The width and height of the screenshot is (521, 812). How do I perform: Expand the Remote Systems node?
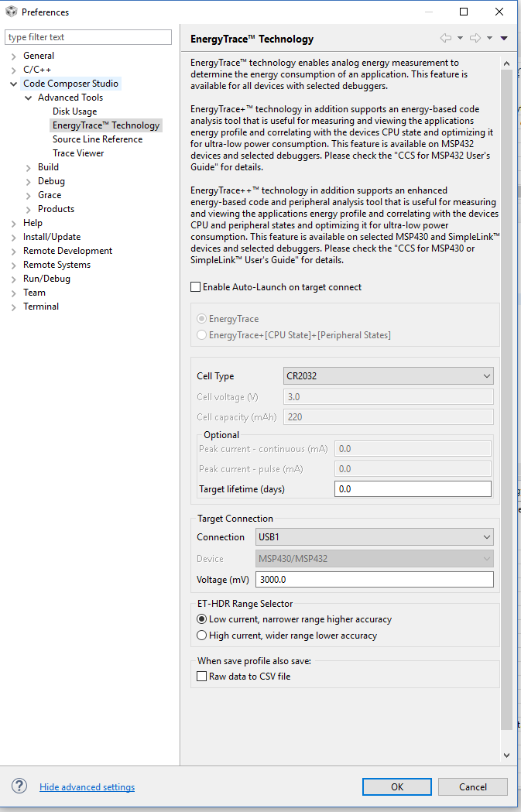point(13,266)
